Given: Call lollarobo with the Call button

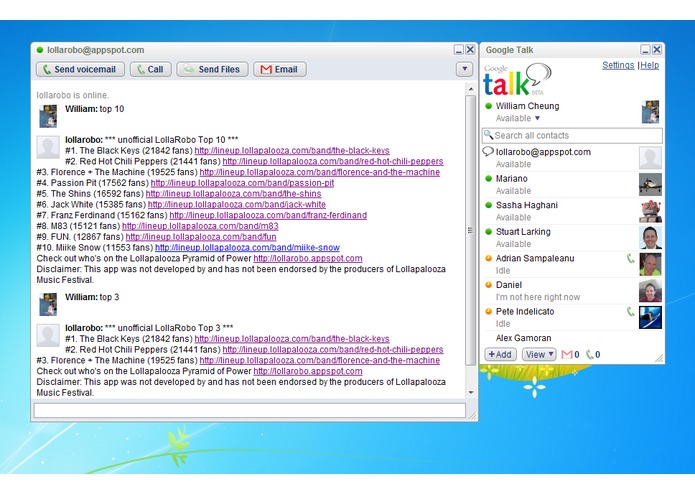Looking at the screenshot, I should tap(151, 70).
